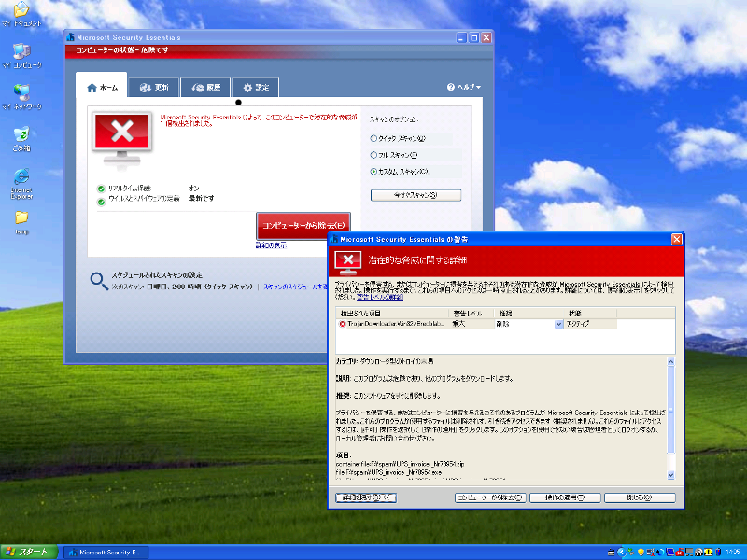Open My Computer desktop icon
This screenshot has width=747, height=560.
coord(21,56)
